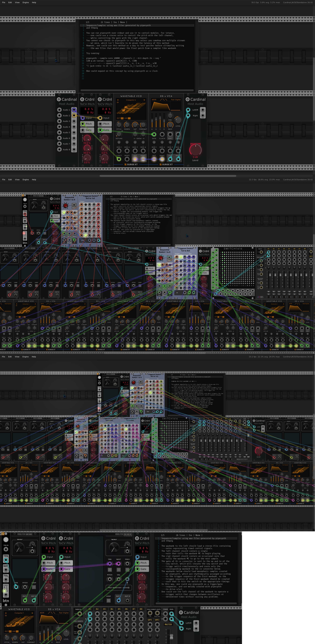Image resolution: width=315 pixels, height=644 pixels.
Task: Click the GATE input on the top patch's EG x VCA
Action: [x=154, y=134]
